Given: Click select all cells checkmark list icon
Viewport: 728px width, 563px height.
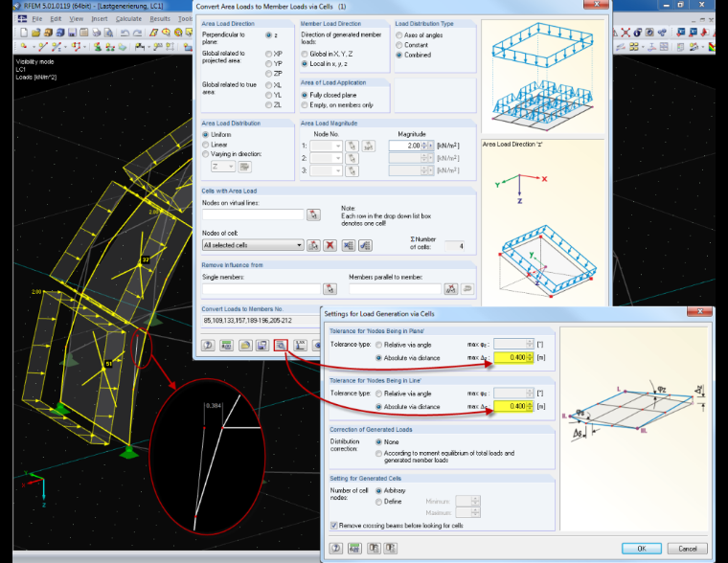Looking at the screenshot, I should (x=365, y=245).
